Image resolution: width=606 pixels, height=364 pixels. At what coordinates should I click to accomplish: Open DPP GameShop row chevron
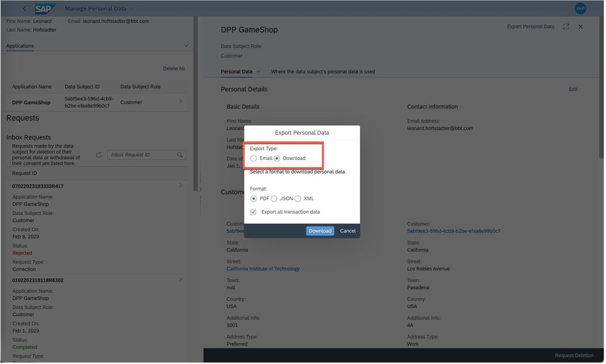point(181,102)
